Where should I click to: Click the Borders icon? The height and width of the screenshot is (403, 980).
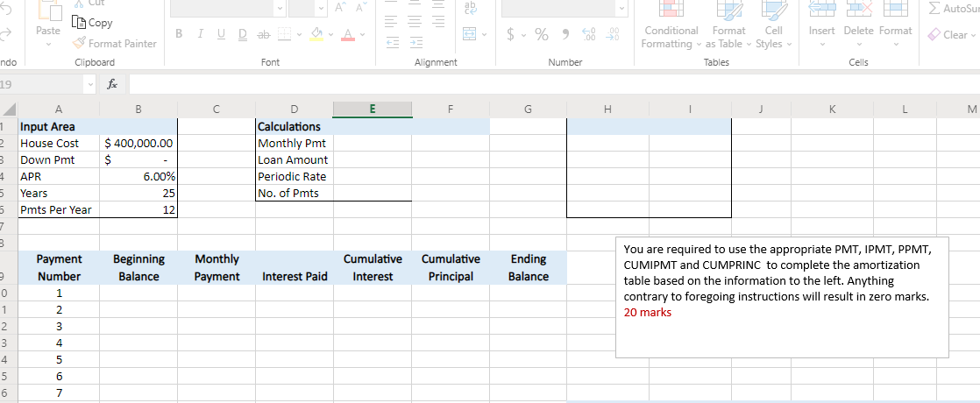[283, 33]
